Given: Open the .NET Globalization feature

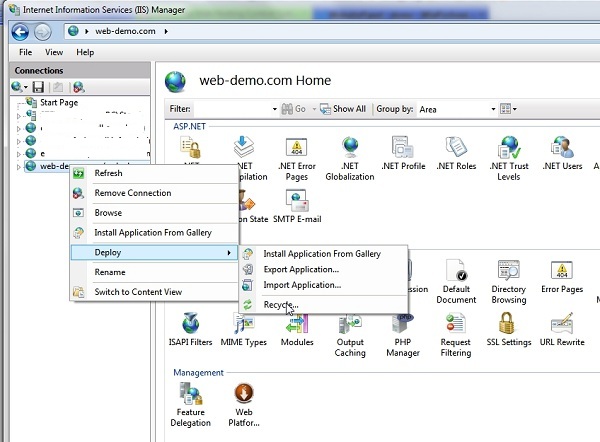Looking at the screenshot, I should [x=350, y=158].
